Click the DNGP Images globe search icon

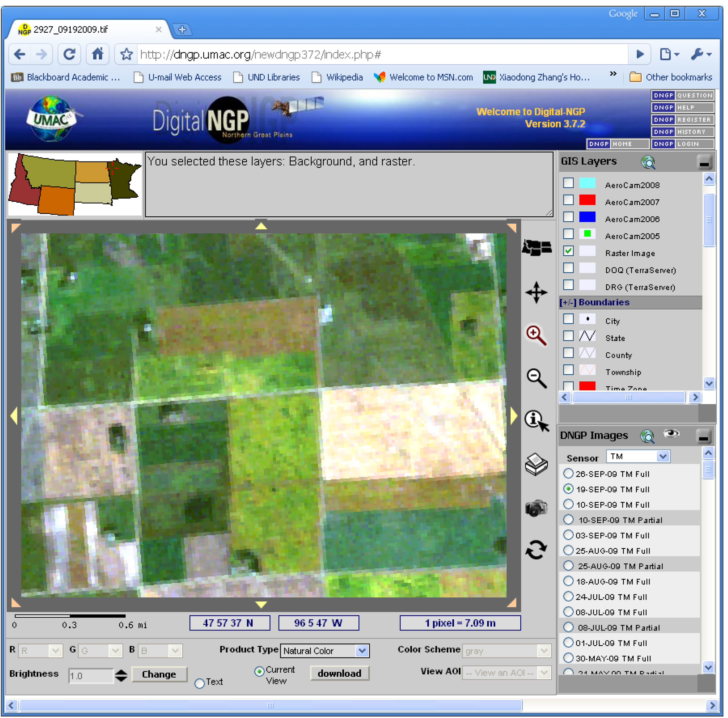click(648, 436)
